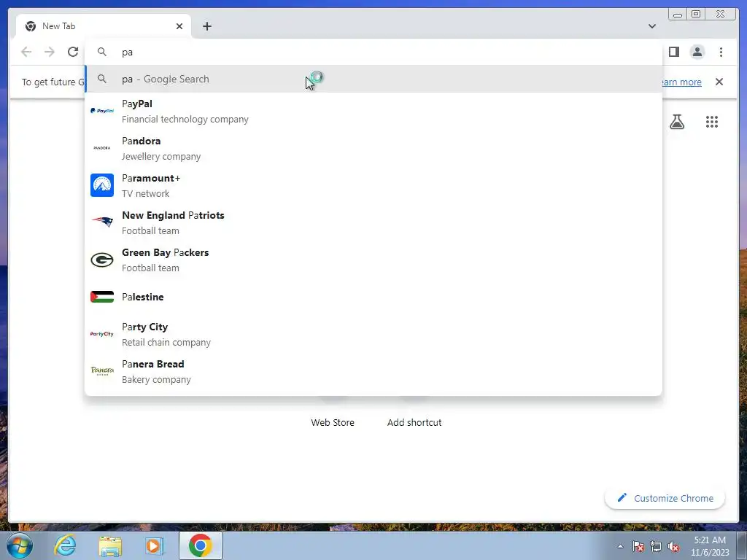Viewport: 747px width, 560px height.
Task: Click the Paramount+ mountain logo icon
Action: click(x=102, y=185)
